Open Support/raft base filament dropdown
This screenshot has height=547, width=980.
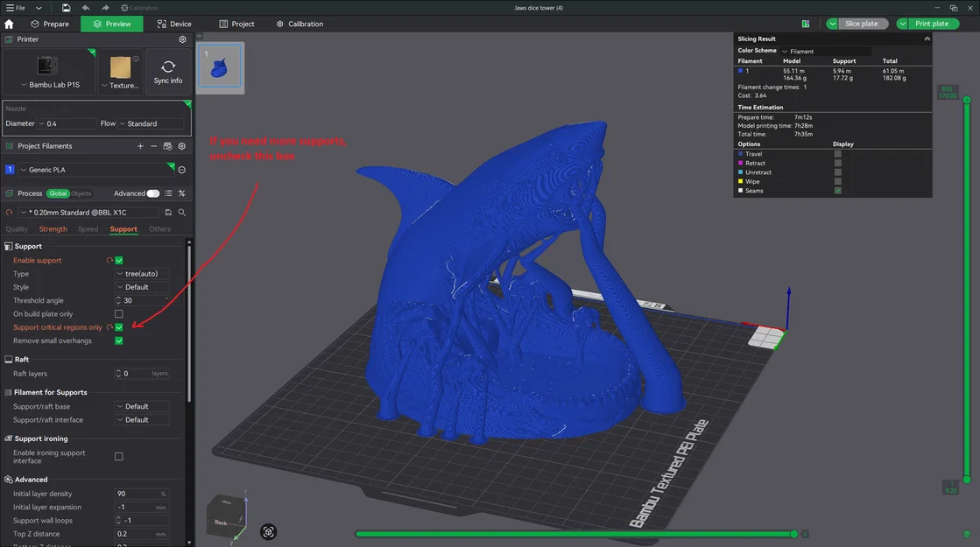pos(142,406)
